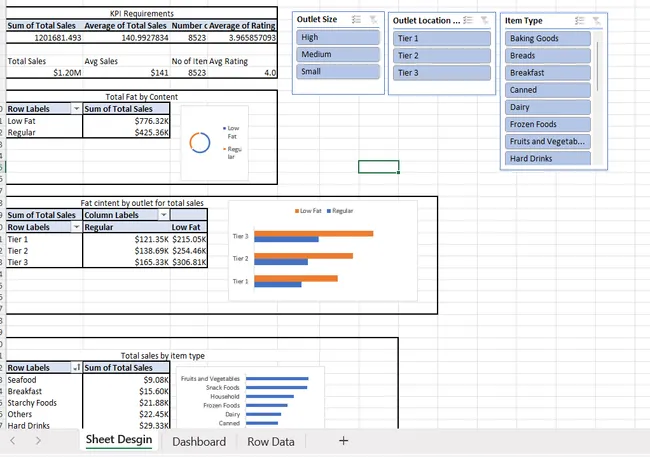Select Breakfast in Item Type slicer
Viewport: 650px width, 457px height.
(548, 73)
